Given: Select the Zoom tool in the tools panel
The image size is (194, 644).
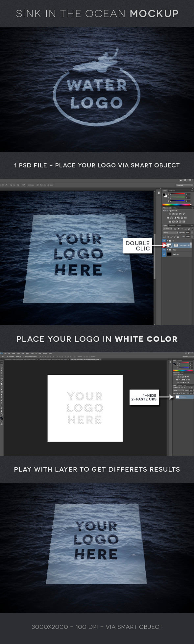Looking at the screenshot, I should 2,414.
